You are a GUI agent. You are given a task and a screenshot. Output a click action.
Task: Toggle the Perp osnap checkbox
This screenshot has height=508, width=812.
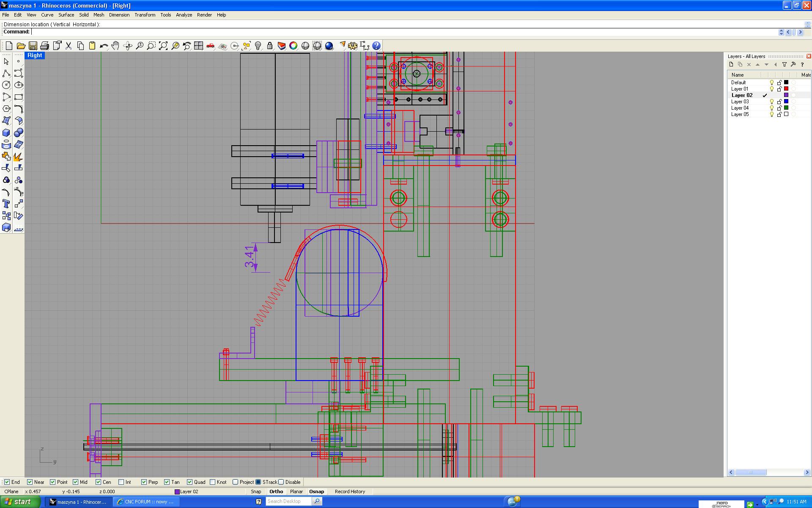click(x=144, y=482)
